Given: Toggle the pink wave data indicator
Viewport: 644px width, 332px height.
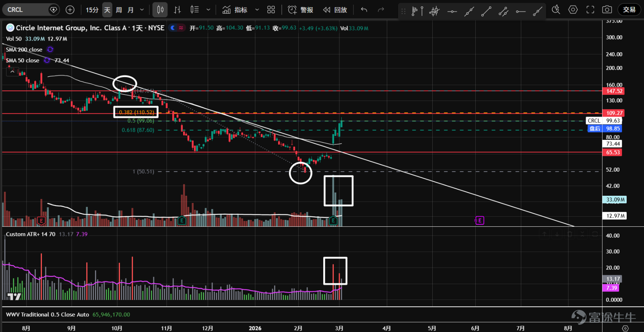Looking at the screenshot, I should 181,28.
